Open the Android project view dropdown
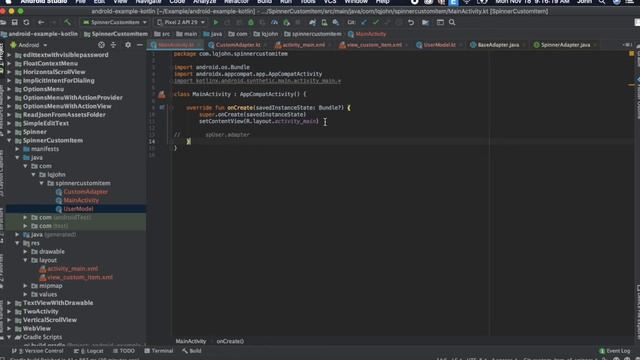640x360 pixels. pos(29,45)
